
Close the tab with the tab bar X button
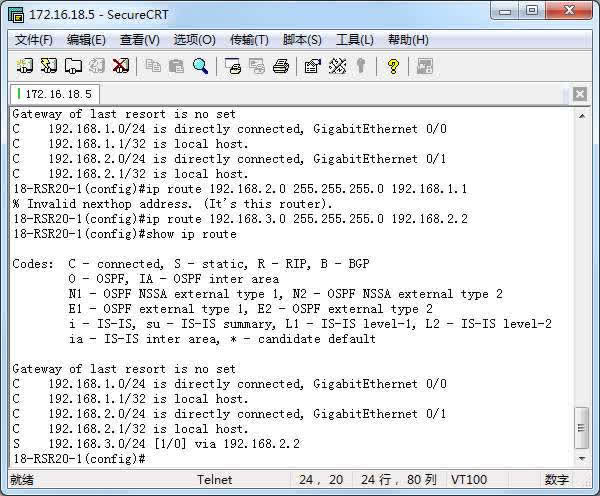point(579,94)
